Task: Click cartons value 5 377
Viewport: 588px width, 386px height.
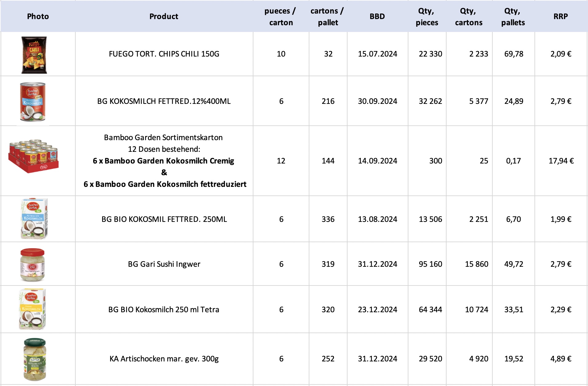Action: (x=479, y=101)
